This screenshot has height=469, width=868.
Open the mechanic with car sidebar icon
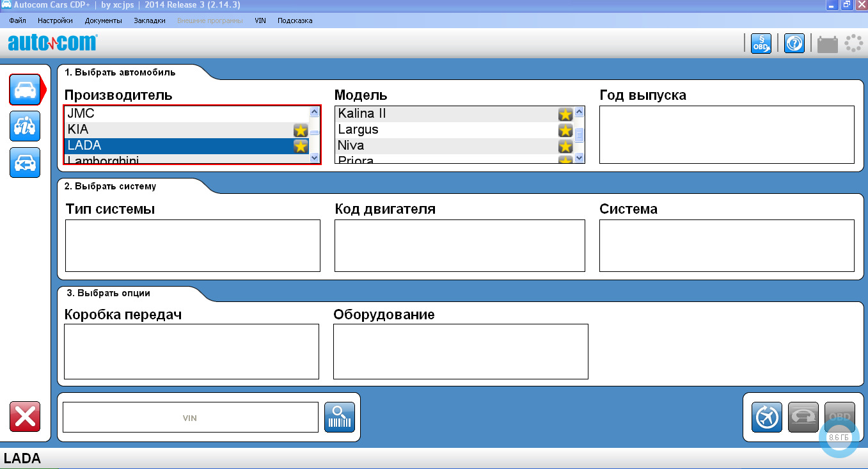click(x=25, y=126)
